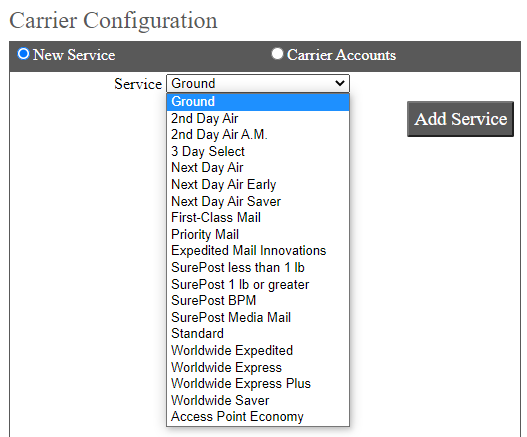This screenshot has width=527, height=437.
Task: Collapse the Service dropdown via its arrow
Action: point(340,83)
